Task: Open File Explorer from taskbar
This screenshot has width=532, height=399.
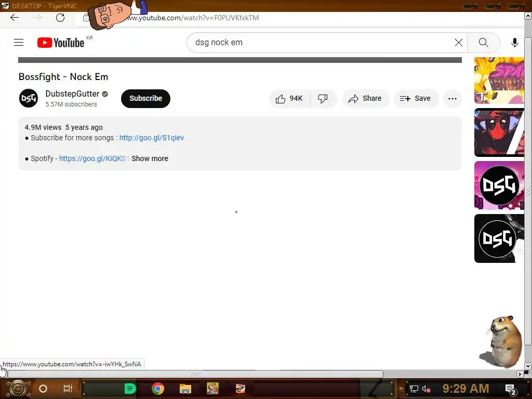Action: tap(185, 389)
